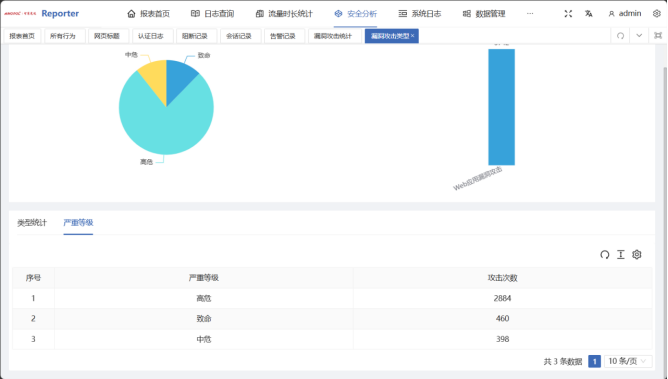The image size is (668, 379).
Task: Switch to 严重等级 tab
Action: tap(78, 223)
